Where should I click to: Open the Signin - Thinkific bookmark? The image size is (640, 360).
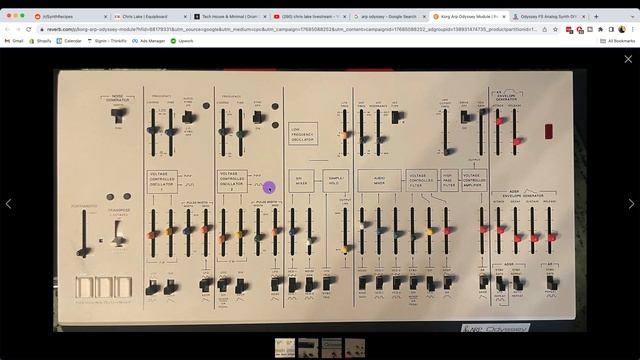(x=107, y=41)
